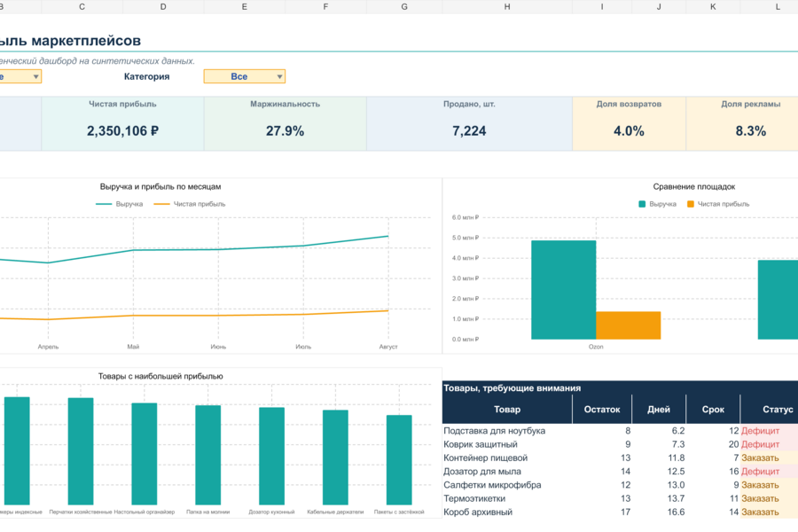Select the Товар table header

click(507, 410)
